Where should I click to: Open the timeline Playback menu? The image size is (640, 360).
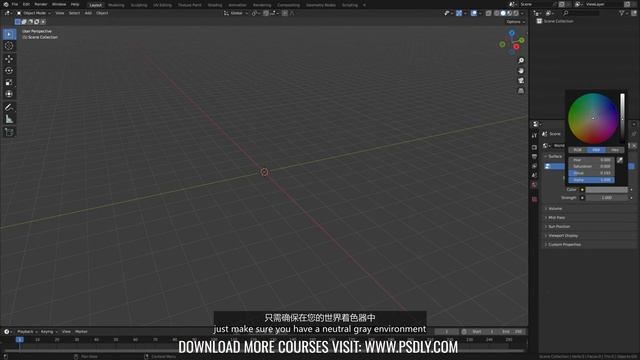tap(27, 332)
